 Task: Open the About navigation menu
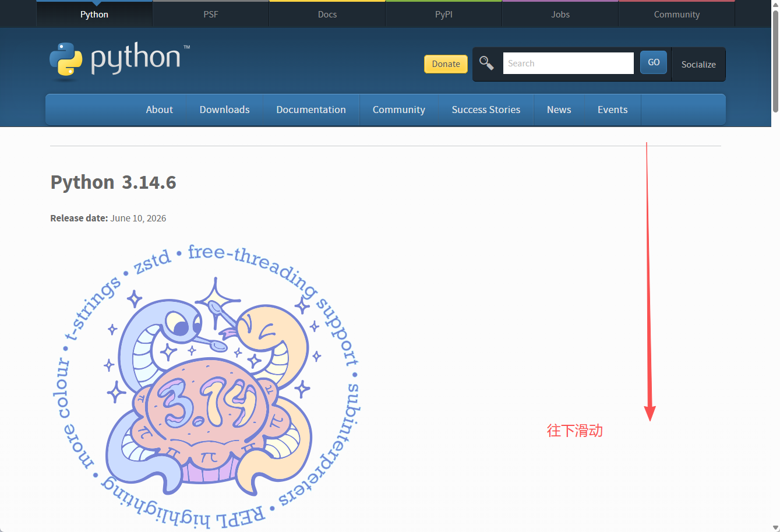(x=159, y=110)
